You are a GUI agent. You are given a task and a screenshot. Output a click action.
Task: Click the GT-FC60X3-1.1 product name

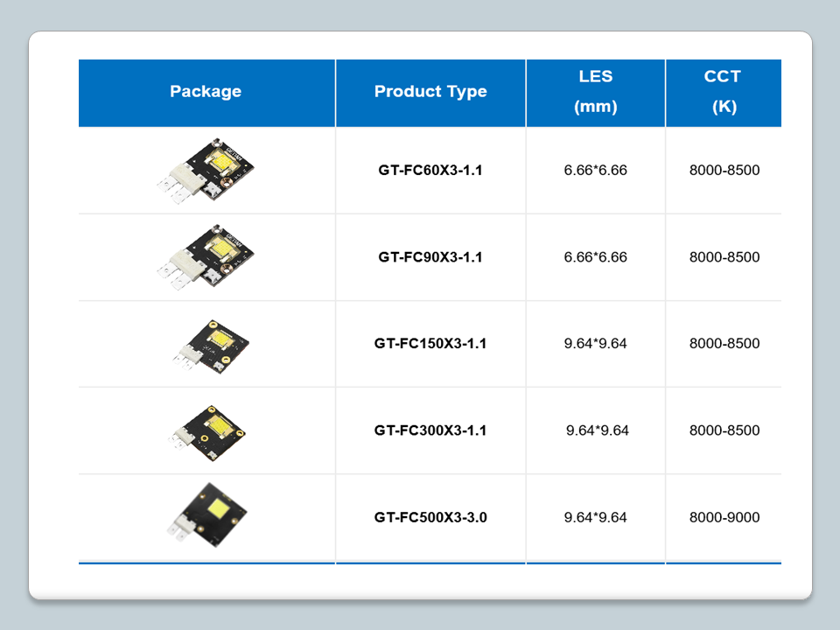point(430,171)
